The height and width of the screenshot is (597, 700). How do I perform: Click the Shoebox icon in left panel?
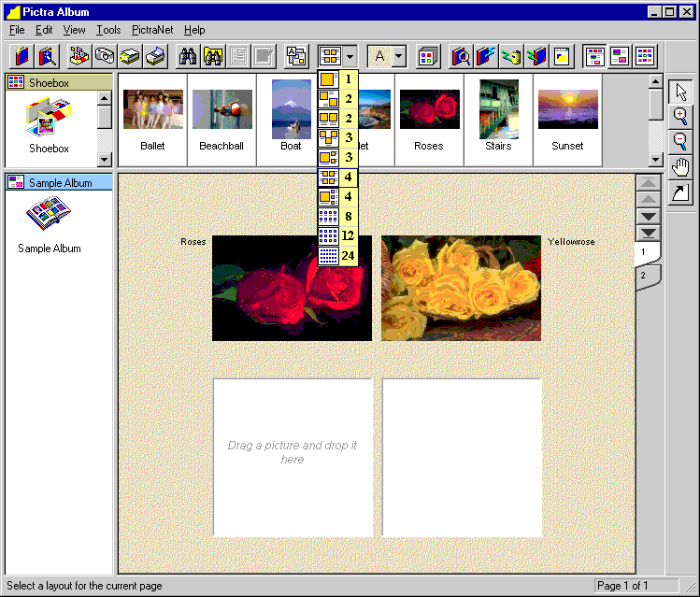click(x=49, y=118)
